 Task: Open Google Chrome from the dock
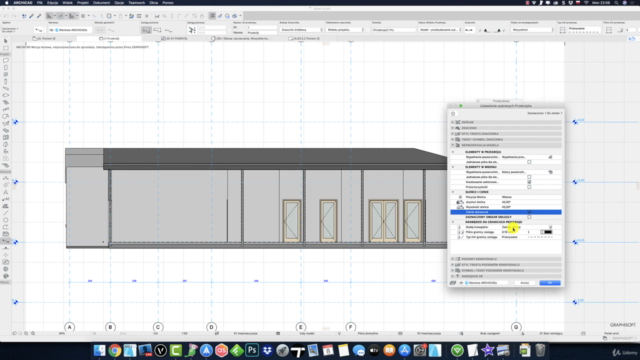(x=115, y=350)
